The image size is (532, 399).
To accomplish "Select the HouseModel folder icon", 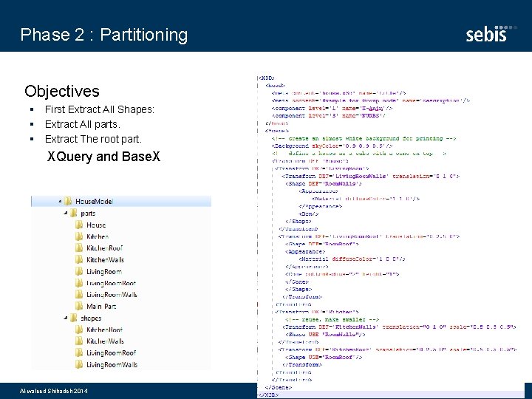I will pyautogui.click(x=68, y=201).
